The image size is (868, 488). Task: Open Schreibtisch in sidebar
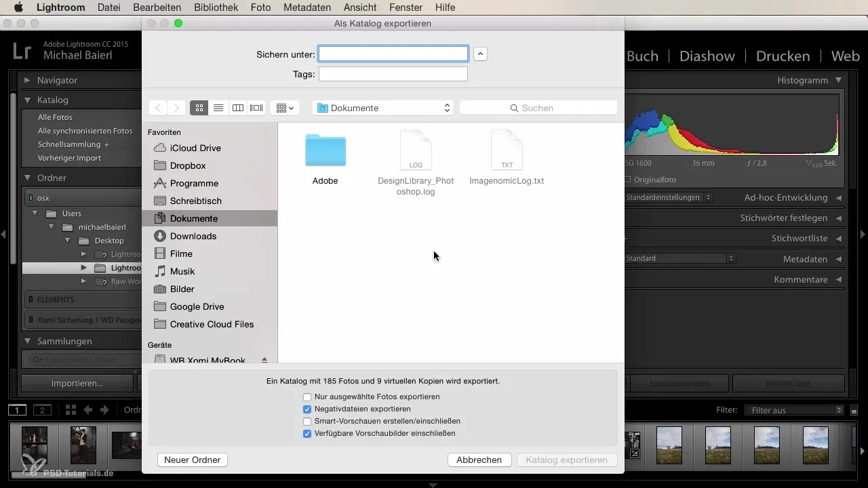pos(195,201)
